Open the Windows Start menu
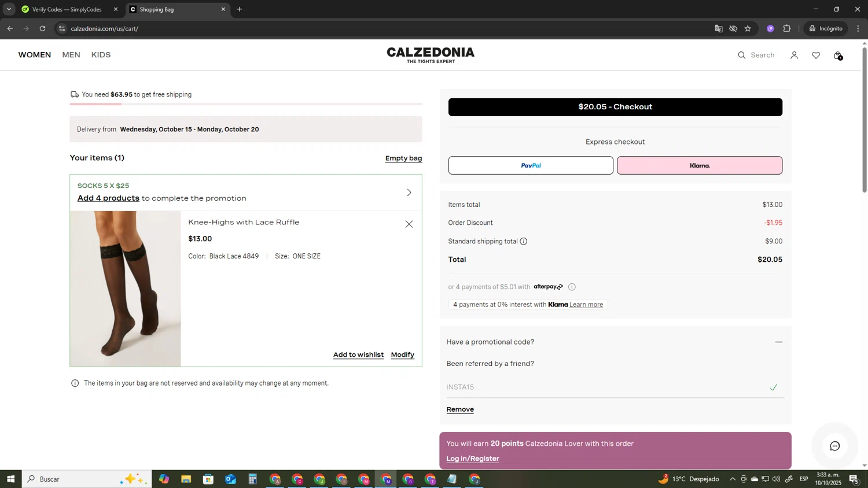The image size is (868, 488). (x=10, y=479)
